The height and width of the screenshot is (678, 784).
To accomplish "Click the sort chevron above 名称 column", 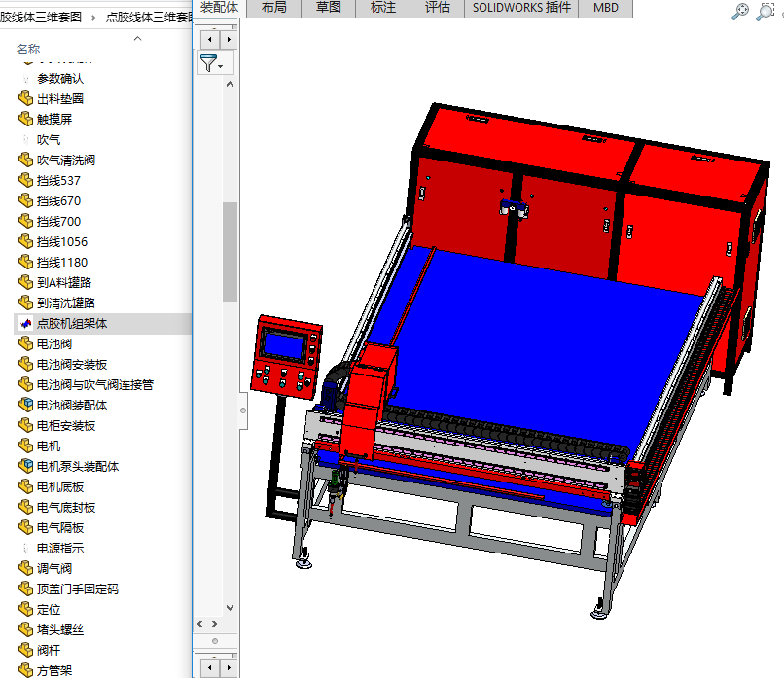I will pyautogui.click(x=138, y=39).
